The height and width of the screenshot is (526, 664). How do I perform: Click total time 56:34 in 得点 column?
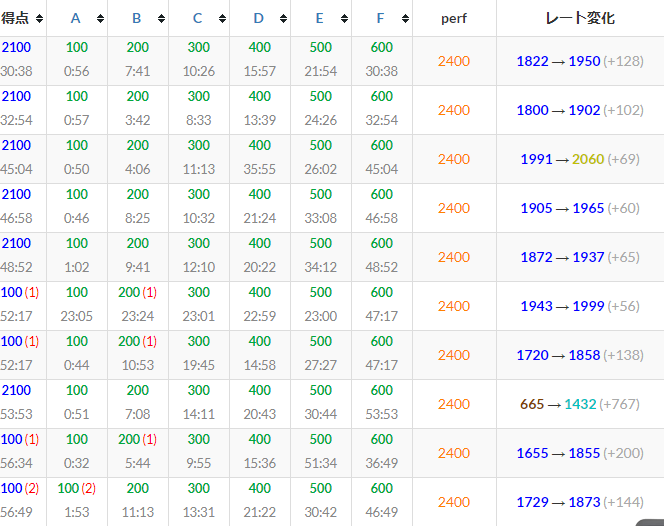coord(16,463)
